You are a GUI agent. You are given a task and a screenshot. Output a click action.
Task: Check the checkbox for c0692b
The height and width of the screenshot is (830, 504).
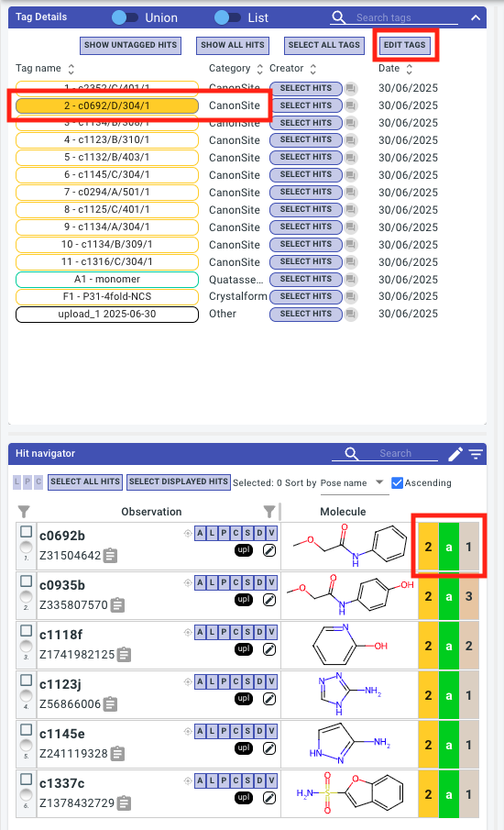(x=26, y=531)
